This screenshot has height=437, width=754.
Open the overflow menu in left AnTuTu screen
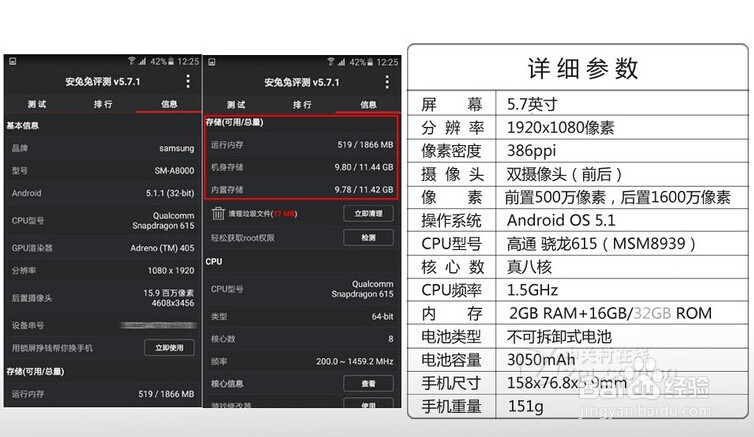pyautogui.click(x=188, y=81)
